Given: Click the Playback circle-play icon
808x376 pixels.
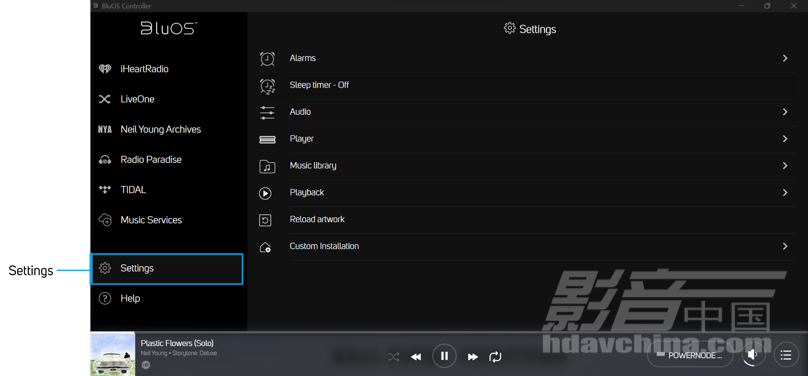Looking at the screenshot, I should [265, 193].
